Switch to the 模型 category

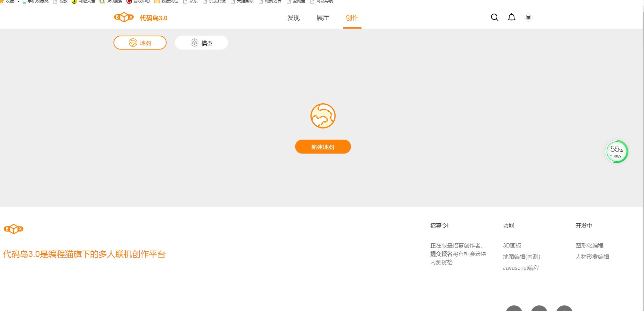pos(202,43)
